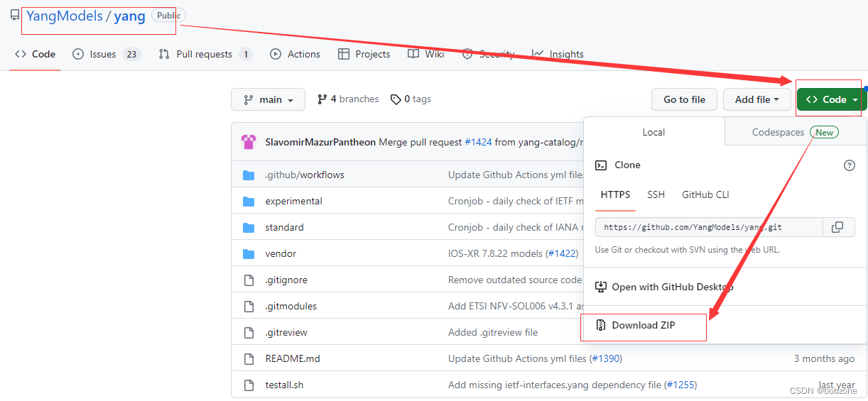Open the SlavomirMazurPantheon author link
The height and width of the screenshot is (401, 868).
tap(320, 142)
